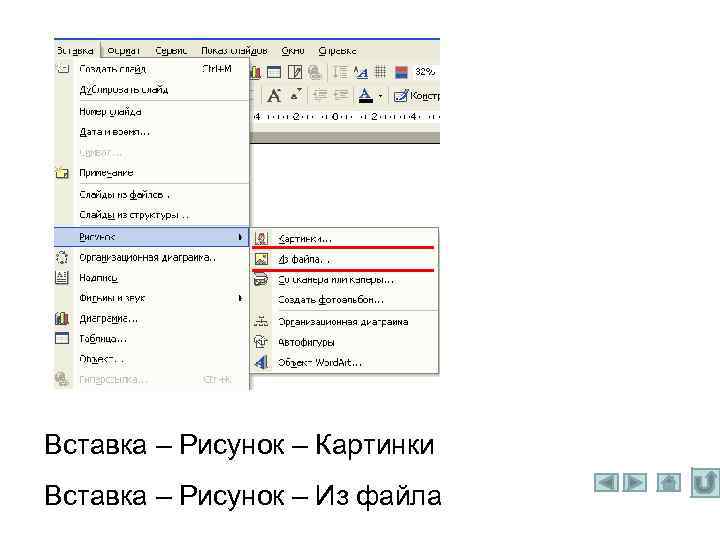
Task: Select Номер слайда from the menu
Action: click(152, 112)
